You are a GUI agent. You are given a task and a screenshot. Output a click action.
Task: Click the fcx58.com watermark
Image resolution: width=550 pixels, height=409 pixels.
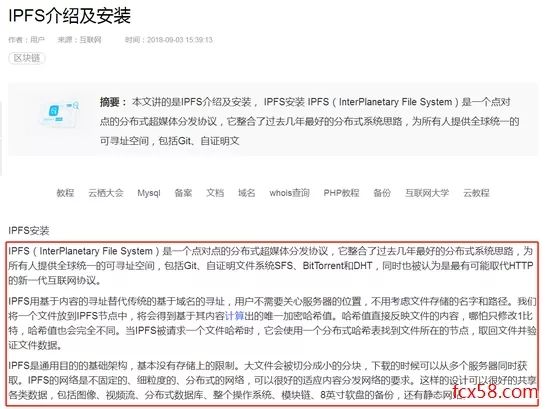(495, 391)
